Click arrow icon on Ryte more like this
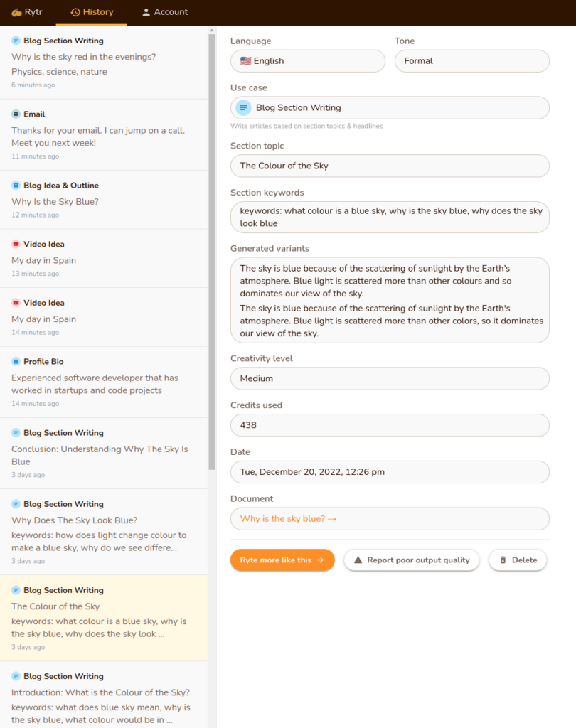 coord(321,560)
